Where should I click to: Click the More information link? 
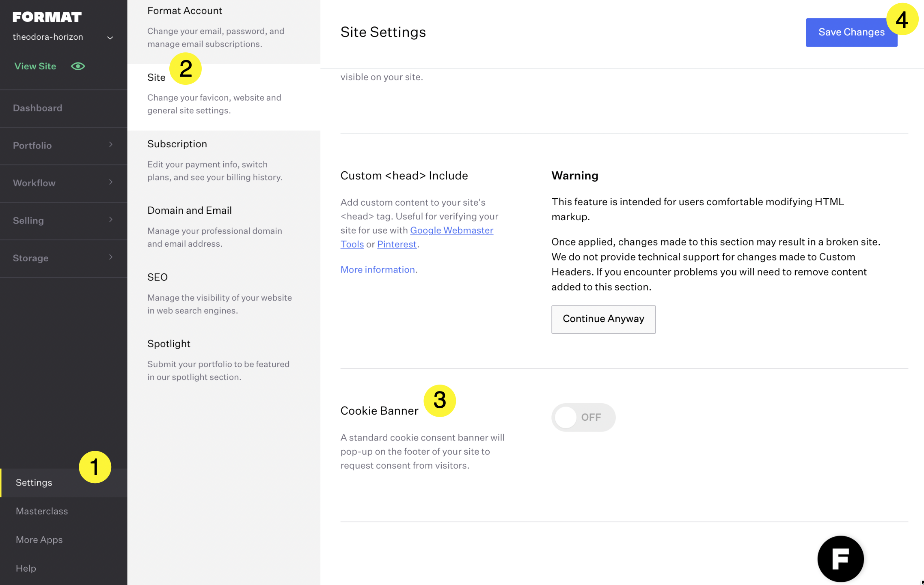click(377, 269)
